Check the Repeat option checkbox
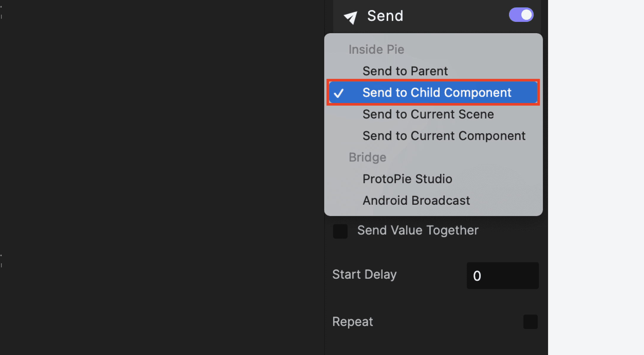 click(x=530, y=322)
